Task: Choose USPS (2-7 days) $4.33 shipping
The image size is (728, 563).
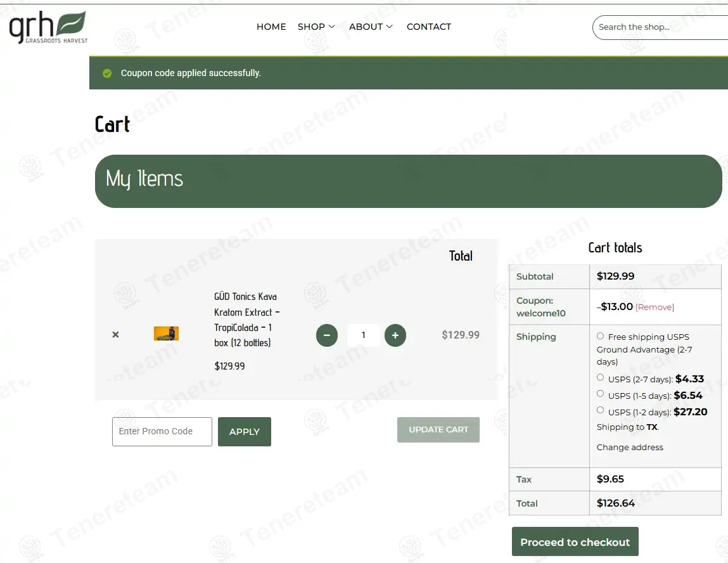Action: tap(600, 377)
